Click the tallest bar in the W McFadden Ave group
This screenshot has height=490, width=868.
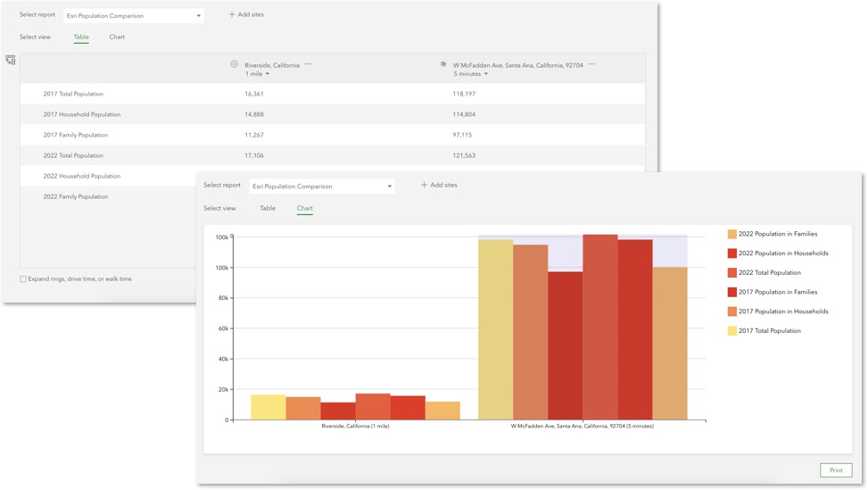click(x=600, y=328)
